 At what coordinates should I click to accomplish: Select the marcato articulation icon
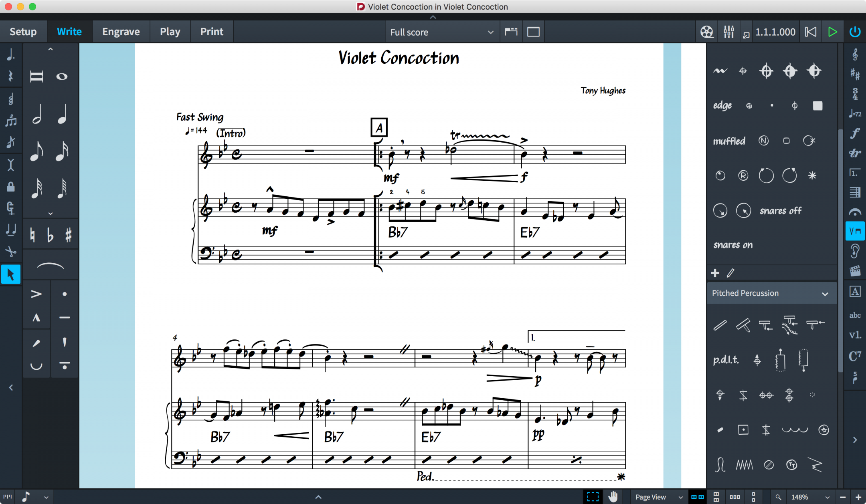click(x=35, y=318)
